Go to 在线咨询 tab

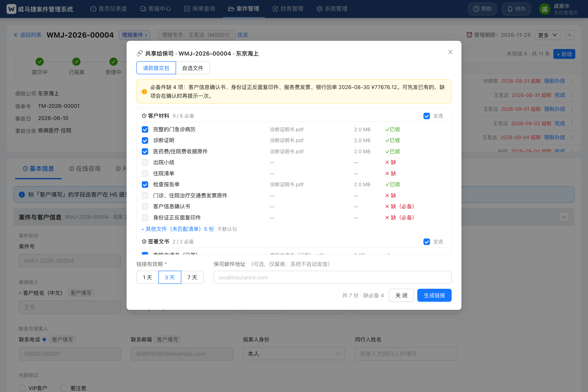[x=85, y=169]
